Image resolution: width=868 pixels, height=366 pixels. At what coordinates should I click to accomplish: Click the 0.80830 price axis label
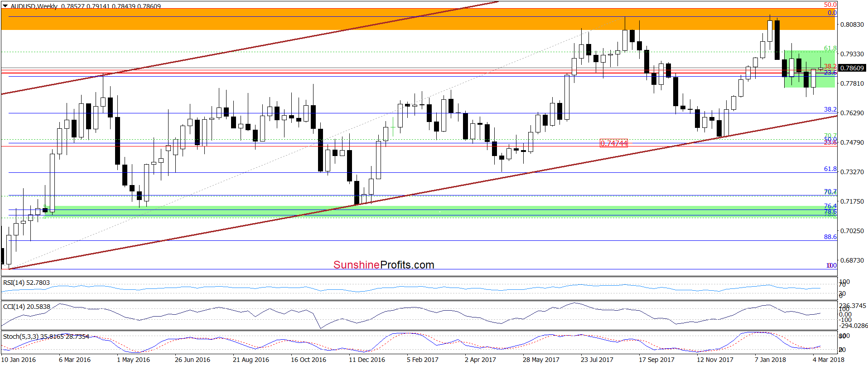point(852,24)
